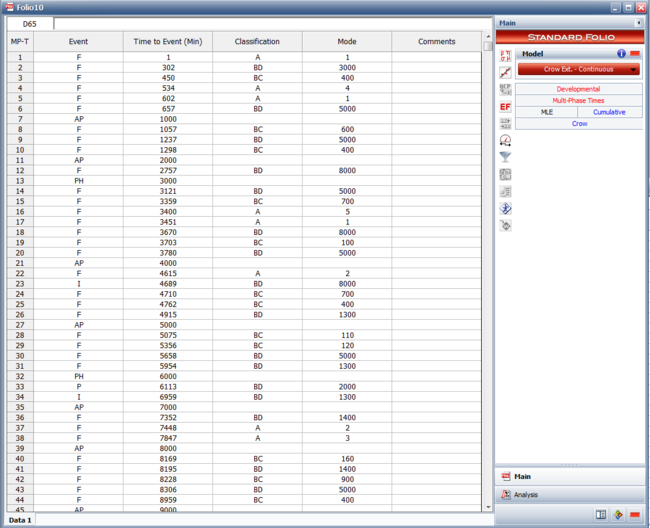Viewport: 650px width, 528px height.
Task: Click the Calculate parameters icon in control panel
Action: (505, 54)
